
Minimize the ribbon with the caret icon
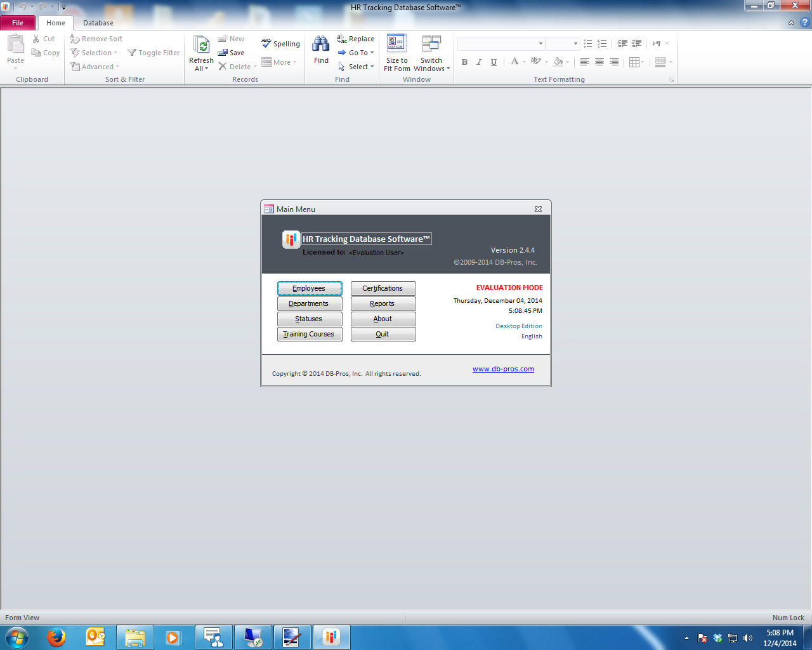pyautogui.click(x=791, y=23)
